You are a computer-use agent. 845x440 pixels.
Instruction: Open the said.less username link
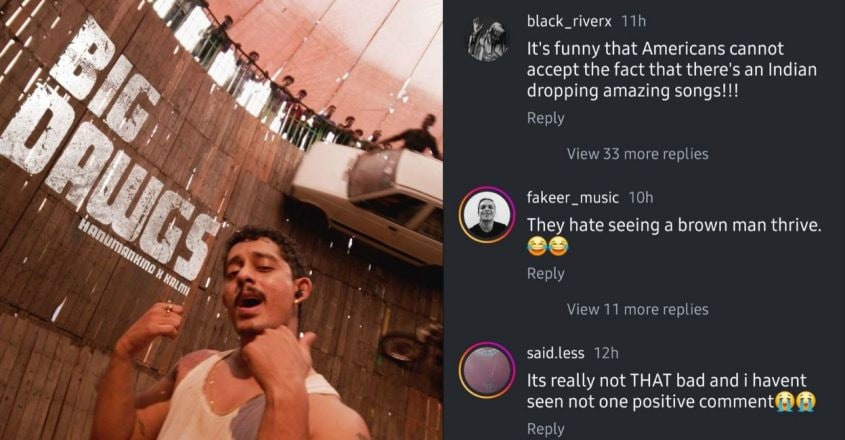[555, 353]
